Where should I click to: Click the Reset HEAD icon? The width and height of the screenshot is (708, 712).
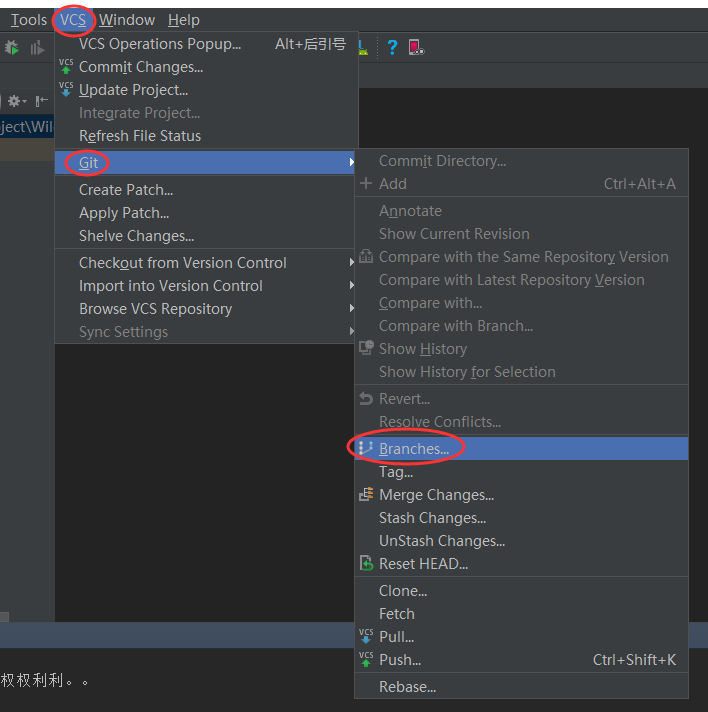coord(366,563)
